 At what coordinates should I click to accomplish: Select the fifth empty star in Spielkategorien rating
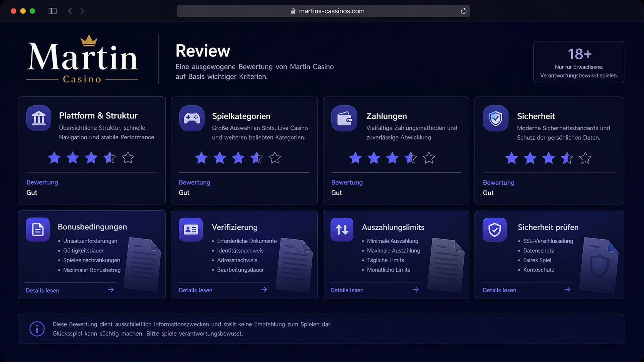click(x=275, y=158)
